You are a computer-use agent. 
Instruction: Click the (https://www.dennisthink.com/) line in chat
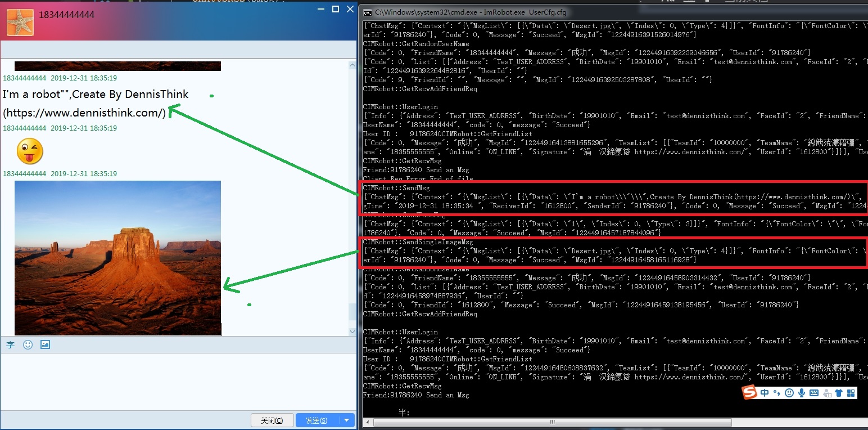click(84, 113)
